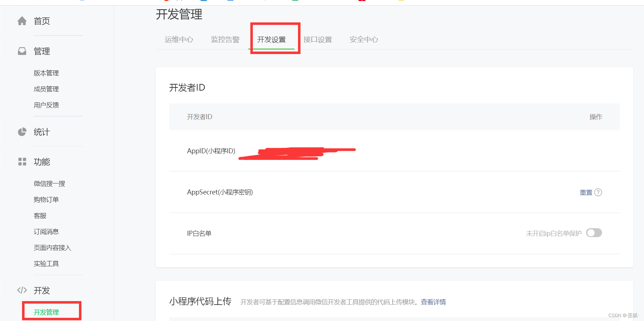Open the 安全中心 tab
644x321 pixels.
click(x=363, y=39)
